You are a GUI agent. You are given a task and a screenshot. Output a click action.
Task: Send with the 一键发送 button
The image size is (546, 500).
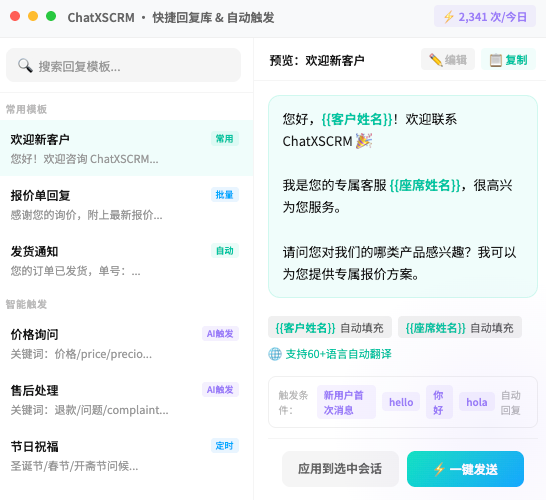(x=465, y=469)
